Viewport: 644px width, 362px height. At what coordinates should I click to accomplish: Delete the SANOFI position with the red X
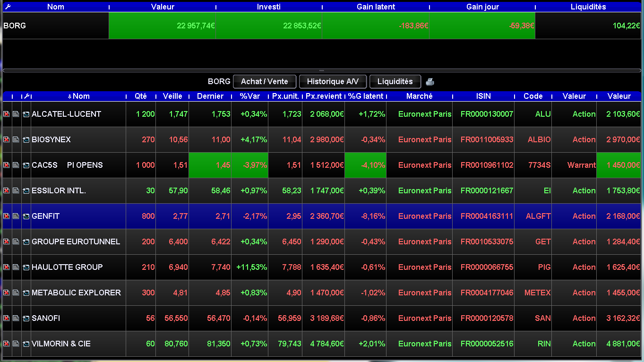(x=7, y=318)
